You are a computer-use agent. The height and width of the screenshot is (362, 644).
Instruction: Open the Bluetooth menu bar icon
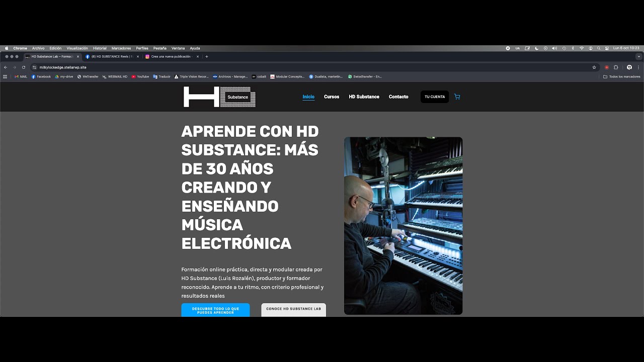click(573, 48)
